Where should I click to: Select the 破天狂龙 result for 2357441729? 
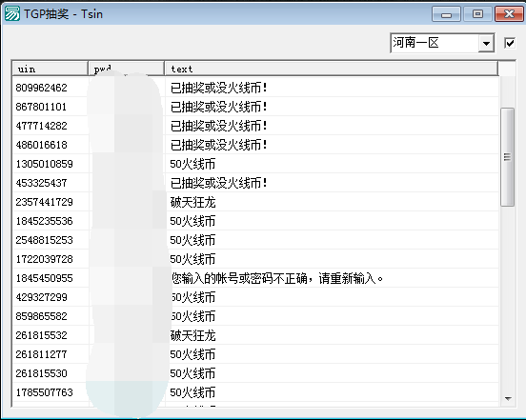192,202
